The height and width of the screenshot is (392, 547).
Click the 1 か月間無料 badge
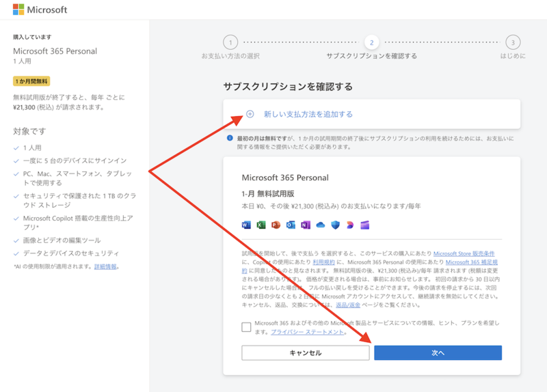click(x=31, y=81)
